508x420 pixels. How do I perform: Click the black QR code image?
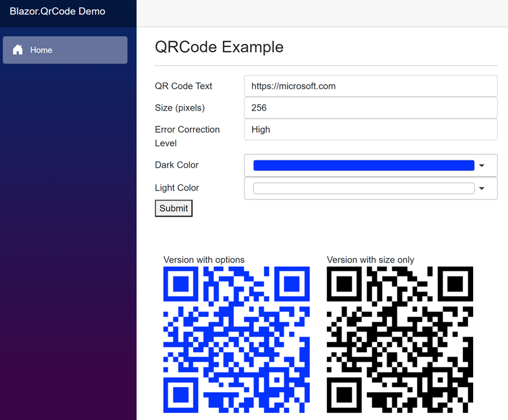click(x=400, y=340)
